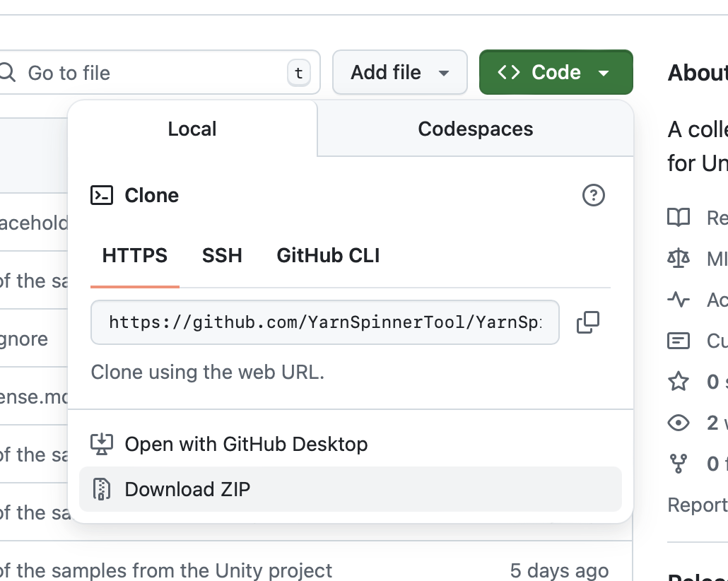Image resolution: width=728 pixels, height=581 pixels.
Task: Click the star icon in About sidebar
Action: tap(679, 381)
